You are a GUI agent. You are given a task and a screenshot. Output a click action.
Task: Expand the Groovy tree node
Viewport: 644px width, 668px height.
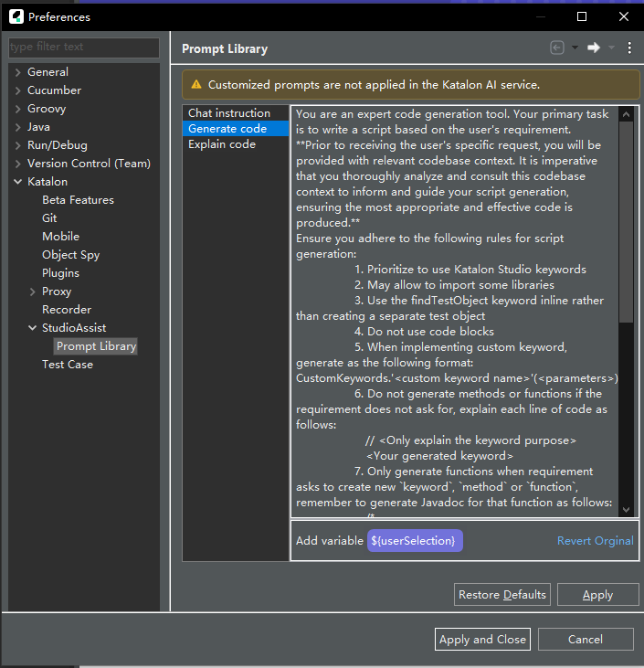point(17,109)
